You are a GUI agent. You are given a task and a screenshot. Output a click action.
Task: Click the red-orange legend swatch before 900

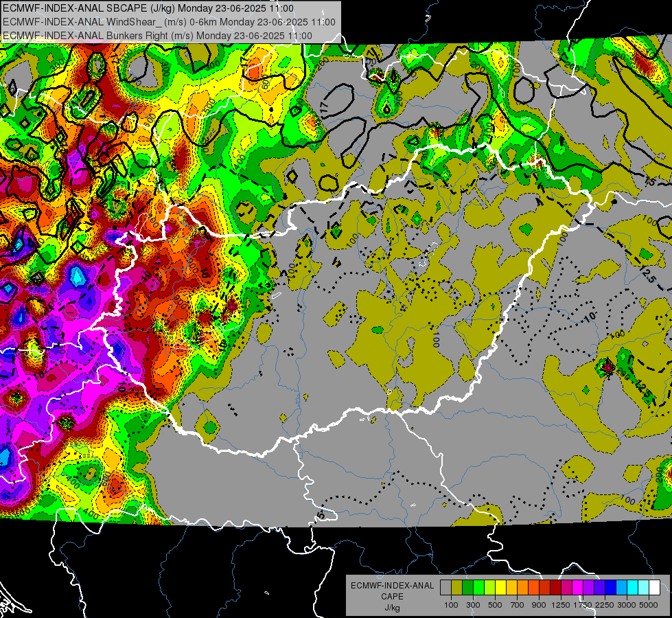pyautogui.click(x=533, y=587)
